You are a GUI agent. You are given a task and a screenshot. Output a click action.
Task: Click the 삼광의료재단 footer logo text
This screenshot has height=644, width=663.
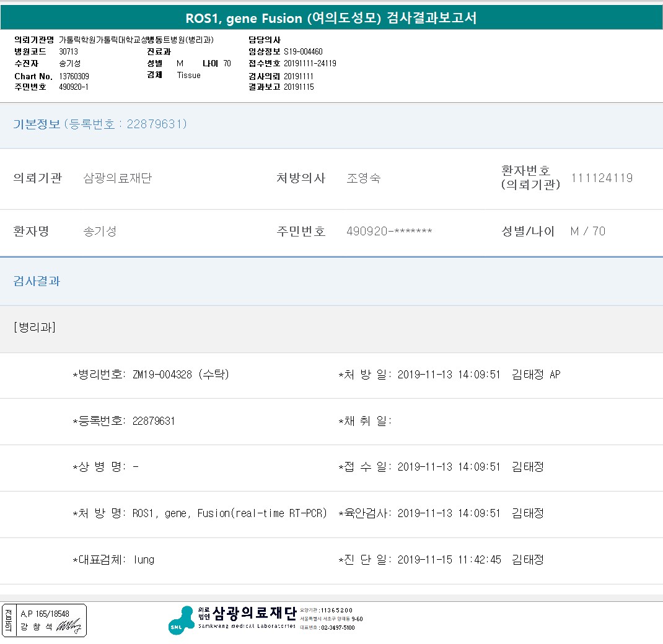255,613
